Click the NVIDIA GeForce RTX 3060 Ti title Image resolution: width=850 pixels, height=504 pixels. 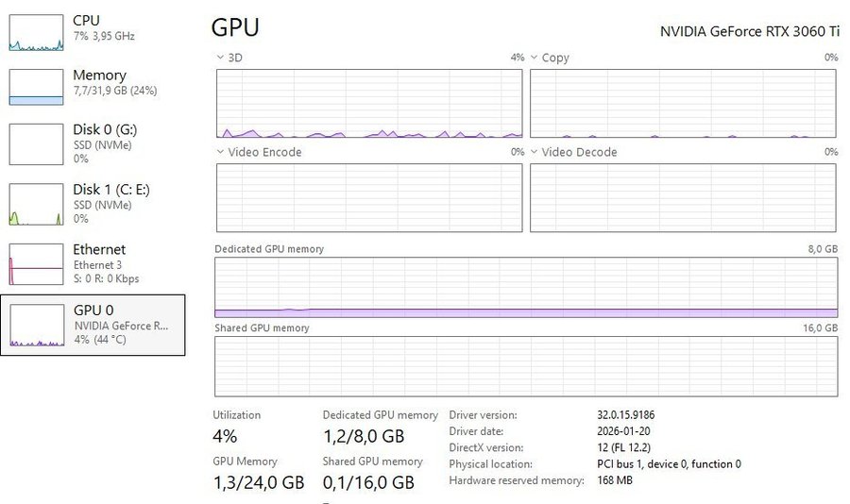749,30
